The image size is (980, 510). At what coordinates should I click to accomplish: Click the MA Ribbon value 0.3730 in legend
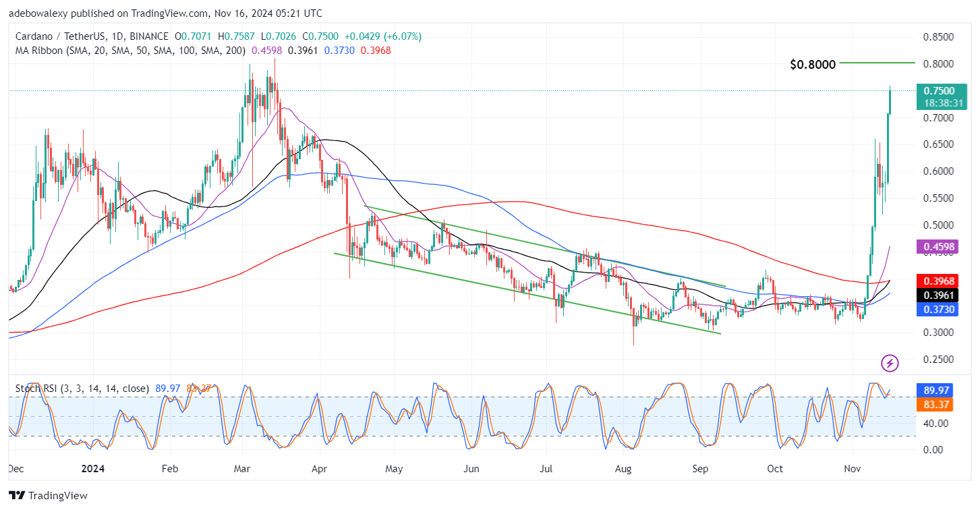pyautogui.click(x=339, y=50)
